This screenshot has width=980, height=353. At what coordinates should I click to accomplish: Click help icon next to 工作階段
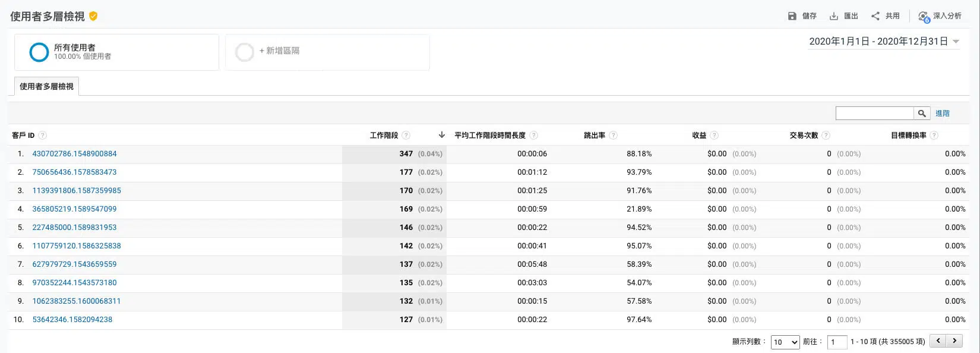(406, 135)
